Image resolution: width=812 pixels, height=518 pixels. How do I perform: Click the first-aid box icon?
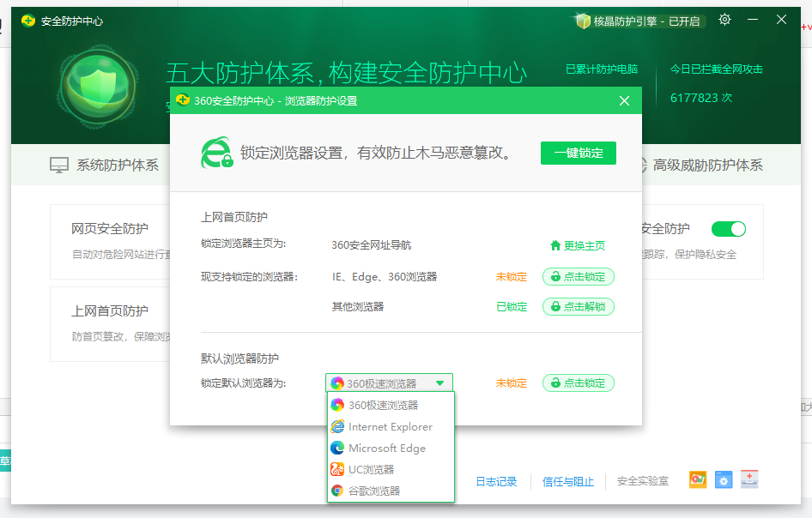point(749,479)
